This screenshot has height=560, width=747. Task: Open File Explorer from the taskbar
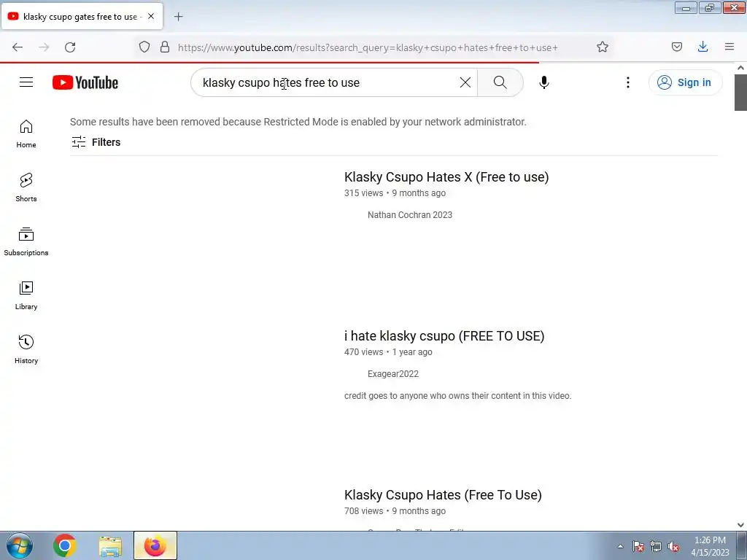(x=111, y=545)
